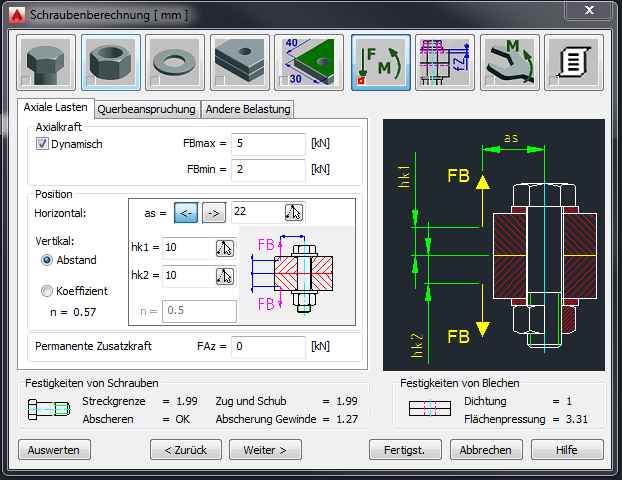Viewport: 622px width, 480px height.
Task: Proceed with the Weiter button
Action: [x=265, y=450]
